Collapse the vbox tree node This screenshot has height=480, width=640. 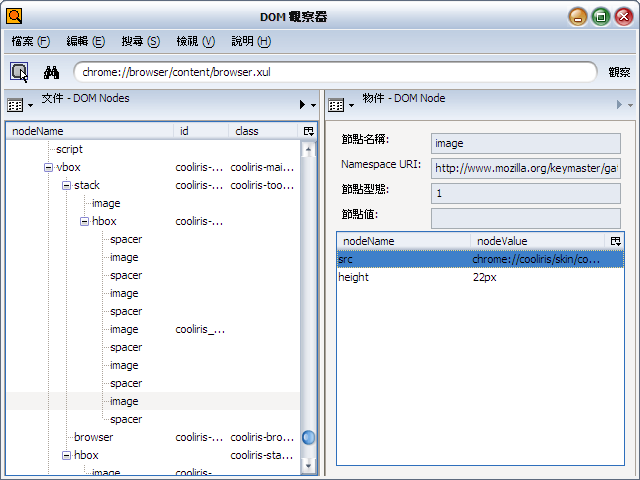[48, 168]
